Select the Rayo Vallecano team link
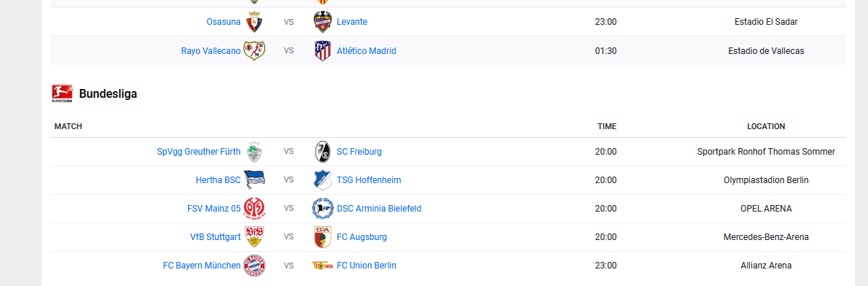 coord(211,51)
